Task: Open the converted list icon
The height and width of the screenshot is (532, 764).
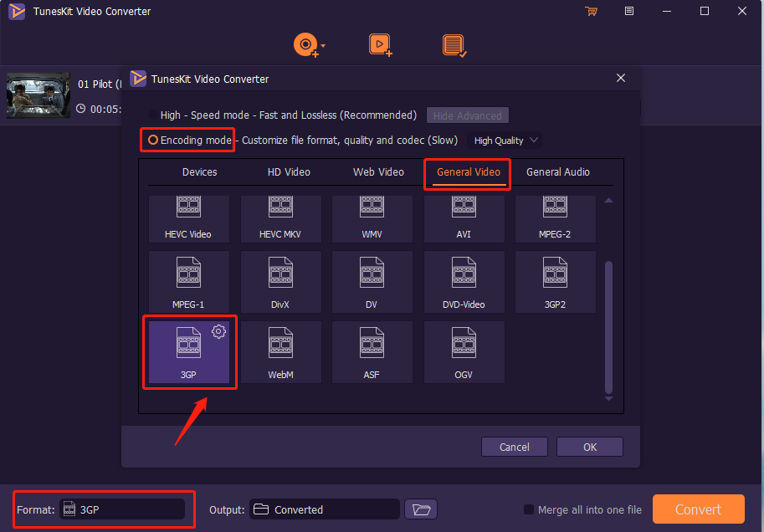Action: click(454, 45)
